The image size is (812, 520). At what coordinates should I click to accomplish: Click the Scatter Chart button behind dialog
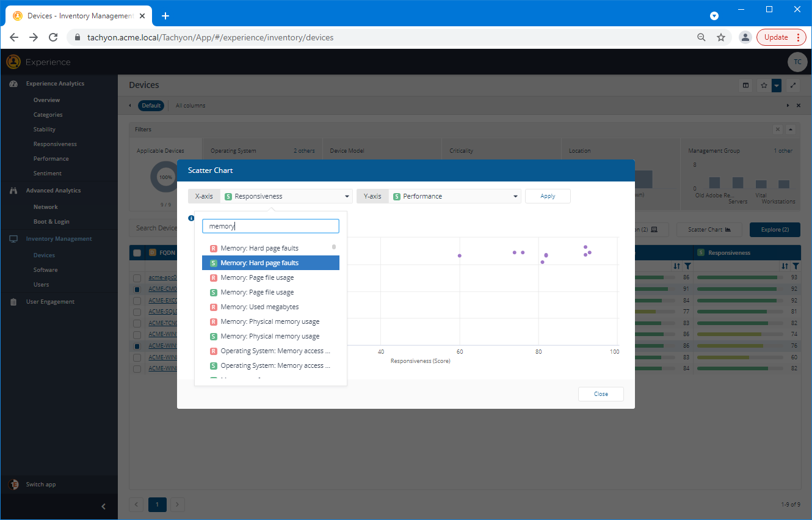(709, 230)
